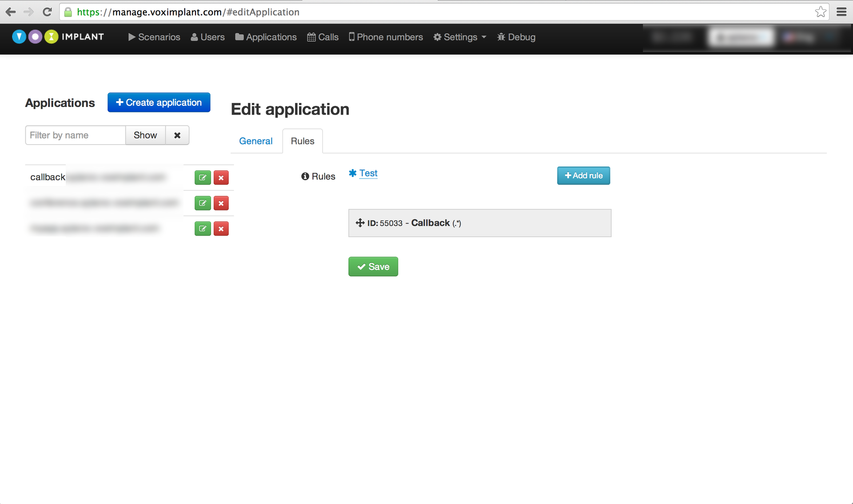Go forward in the browser
Viewport: 853px width, 504px height.
(28, 12)
